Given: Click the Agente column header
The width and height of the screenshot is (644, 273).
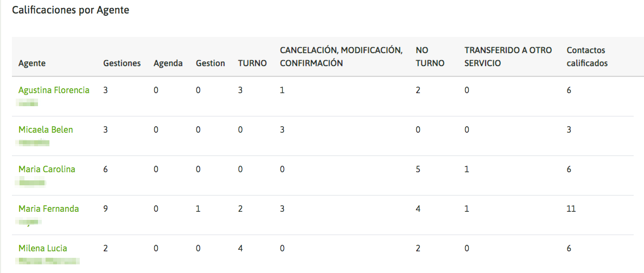Looking at the screenshot, I should click(32, 63).
